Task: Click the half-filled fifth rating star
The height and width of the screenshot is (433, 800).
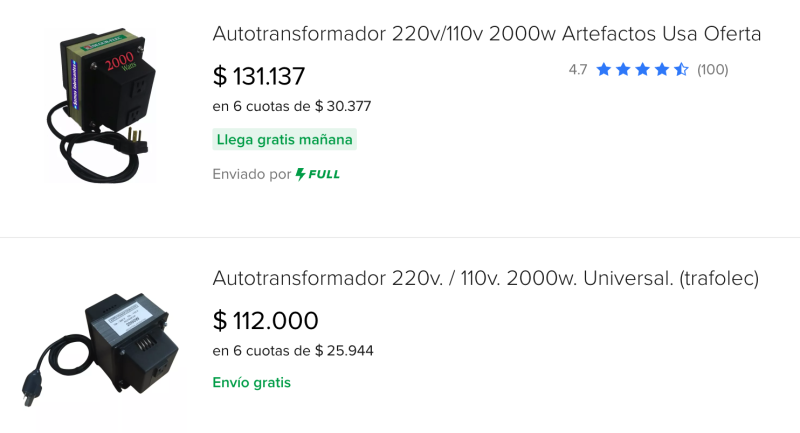Action: click(x=681, y=70)
